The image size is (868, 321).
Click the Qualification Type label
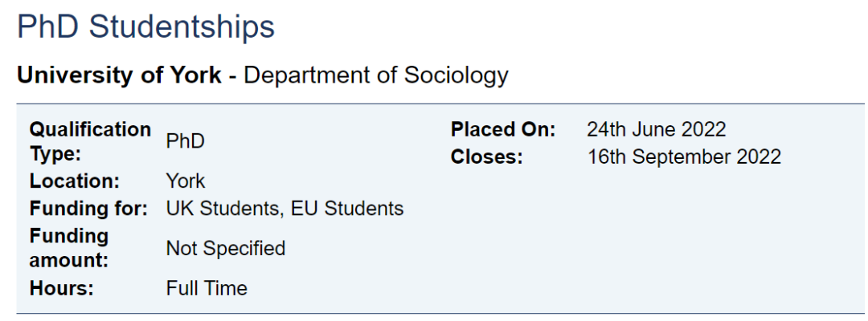pyautogui.click(x=89, y=141)
